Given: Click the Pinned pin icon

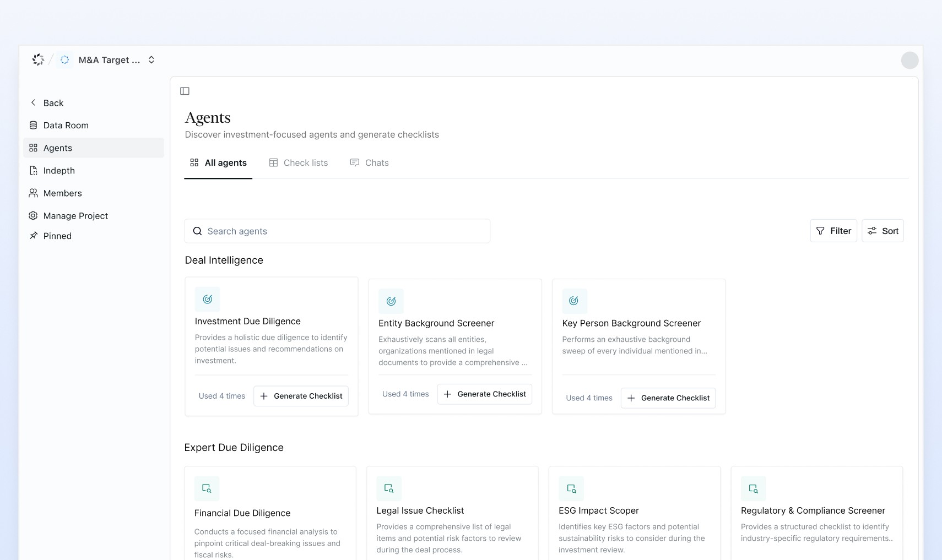Looking at the screenshot, I should 34,236.
